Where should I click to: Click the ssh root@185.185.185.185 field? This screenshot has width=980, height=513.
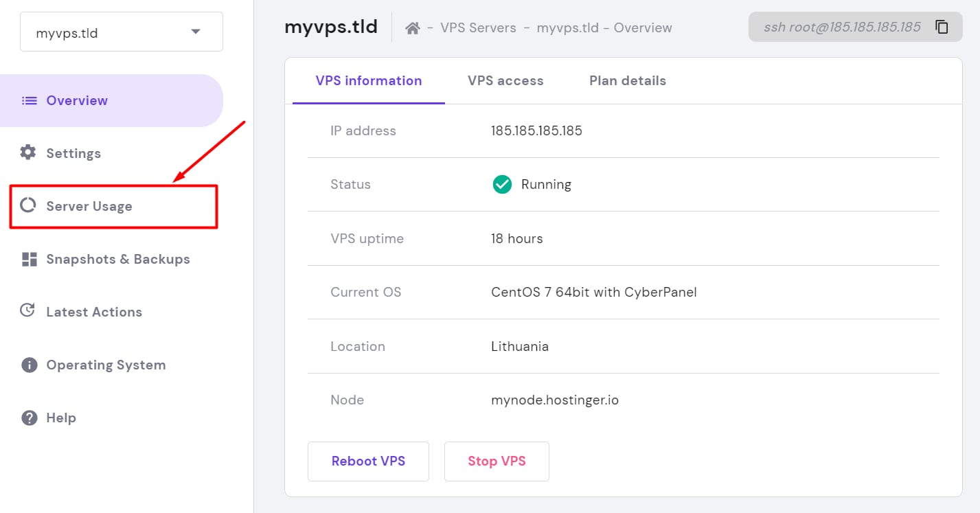(842, 27)
